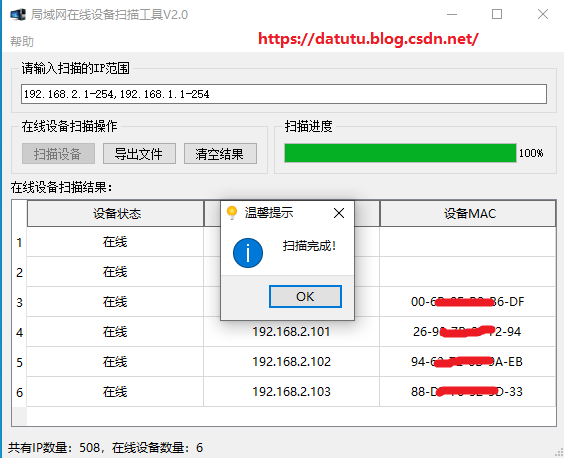564x458 pixels.
Task: Click into the IP range input field
Action: pos(284,94)
